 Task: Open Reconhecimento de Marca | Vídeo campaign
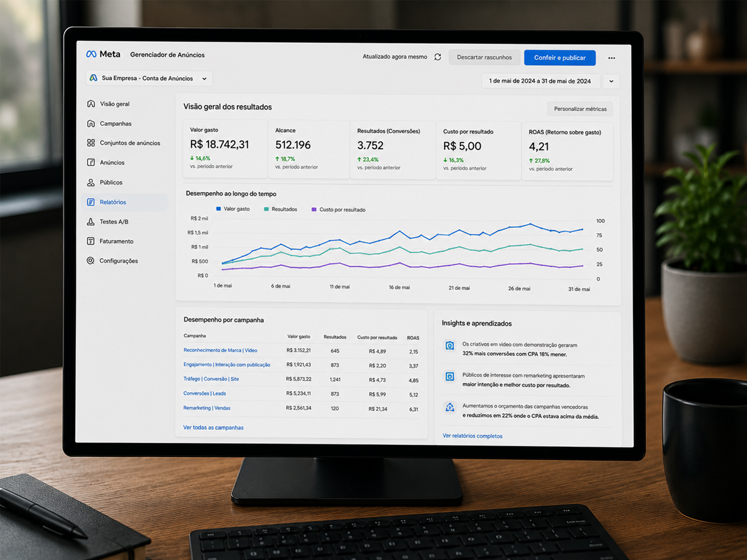(220, 350)
